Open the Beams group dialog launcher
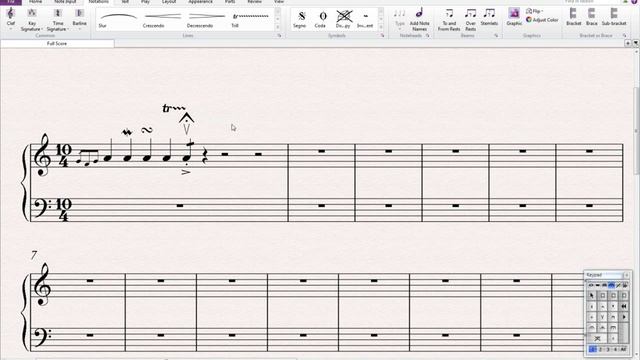The width and height of the screenshot is (640, 360). point(496,36)
